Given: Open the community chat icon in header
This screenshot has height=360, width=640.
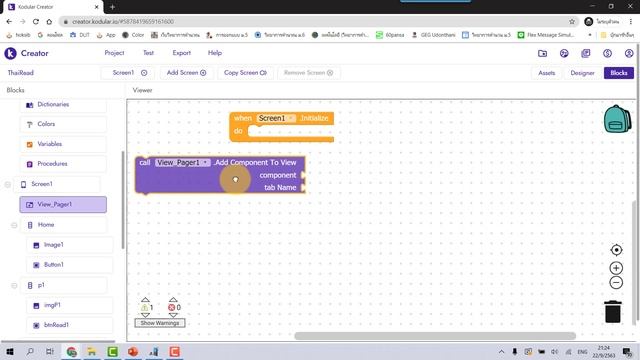Looking at the screenshot, I should (564, 53).
